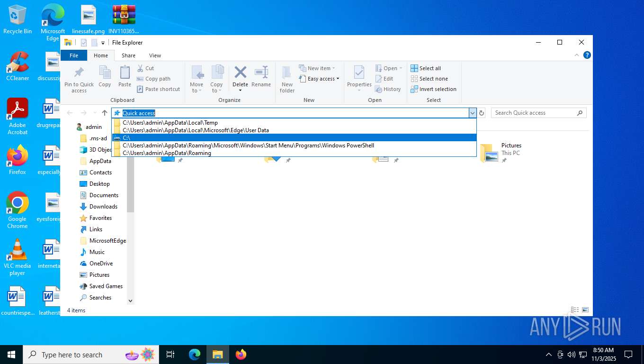The width and height of the screenshot is (644, 364).
Task: Click the Cut command
Action: click(145, 68)
